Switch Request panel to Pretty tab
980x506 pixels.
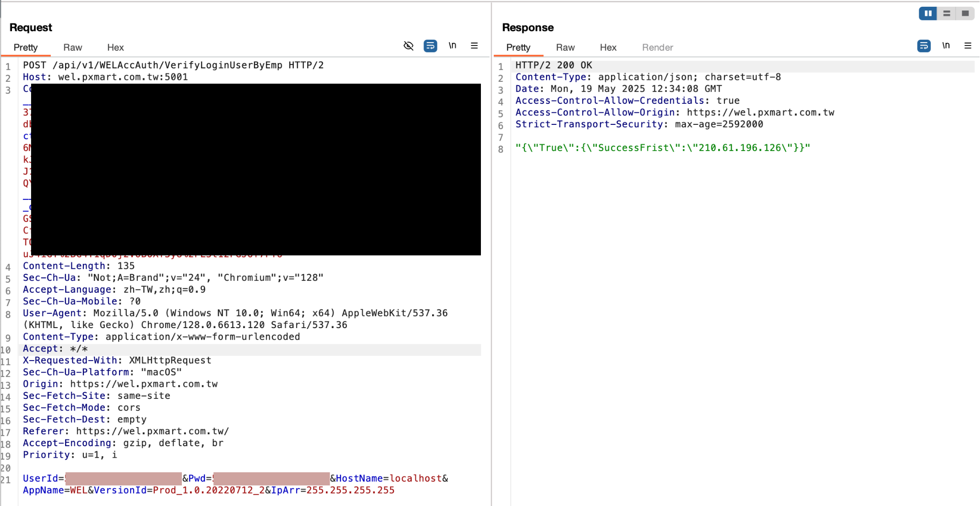click(25, 47)
